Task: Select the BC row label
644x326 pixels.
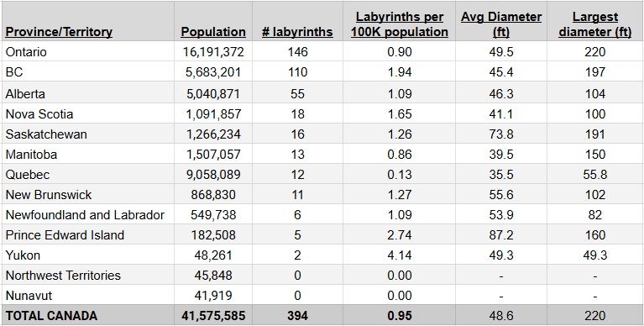Action: coord(14,72)
